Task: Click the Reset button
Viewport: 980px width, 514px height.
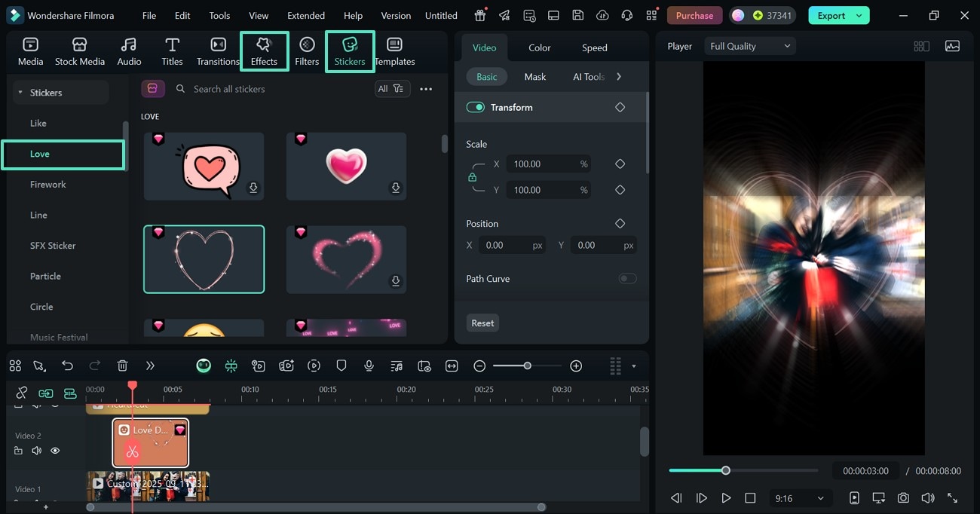Action: 482,323
